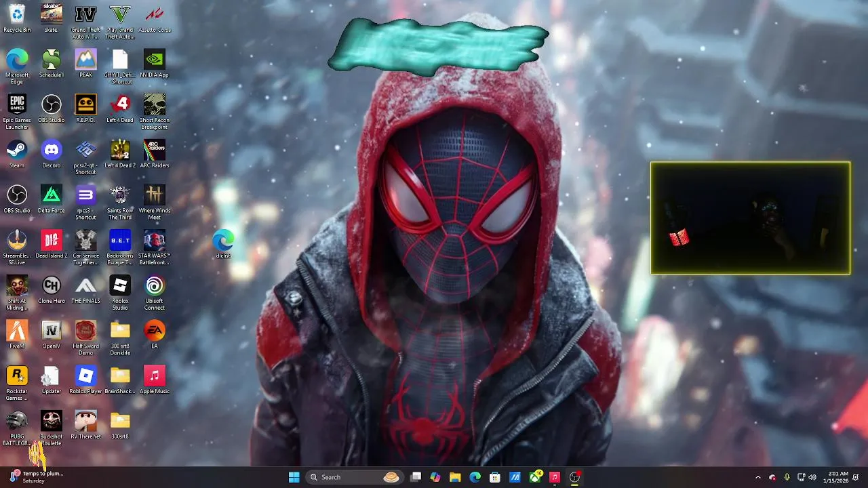This screenshot has width=868, height=488.
Task: Open the FiveM desktop icon
Action: click(17, 335)
